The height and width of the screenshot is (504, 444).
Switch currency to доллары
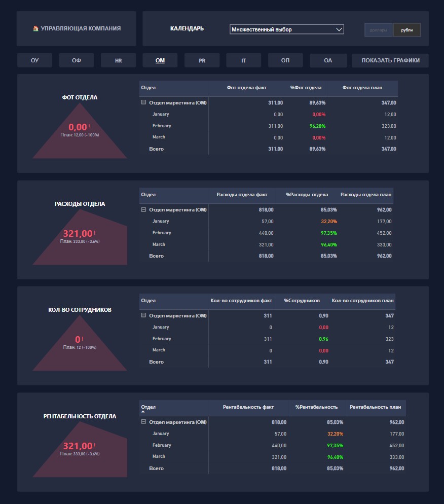[x=378, y=30]
